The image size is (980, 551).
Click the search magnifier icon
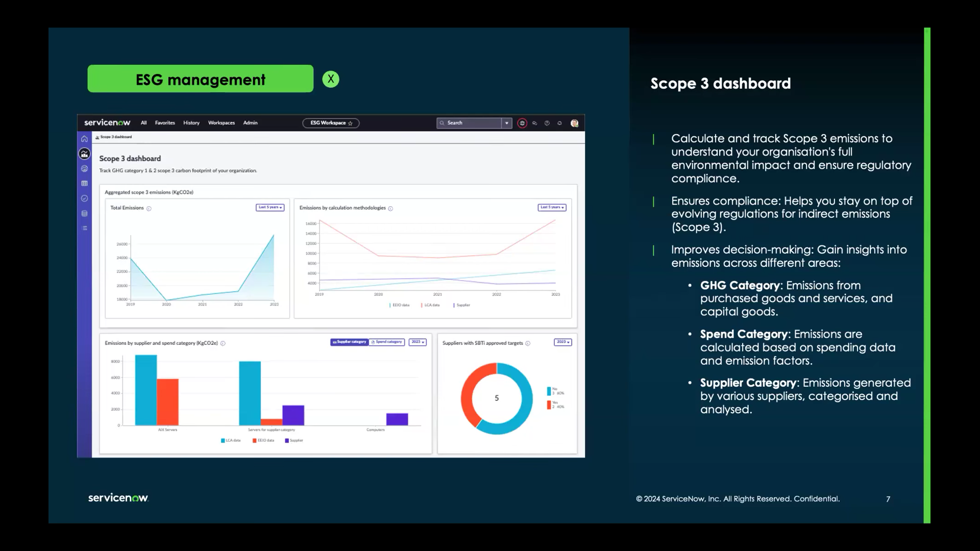442,123
